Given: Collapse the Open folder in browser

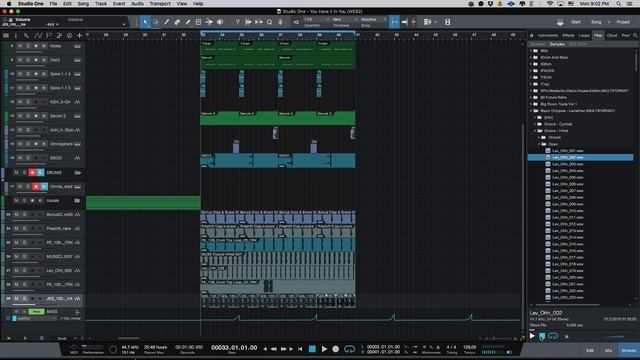Looking at the screenshot, I should point(539,144).
